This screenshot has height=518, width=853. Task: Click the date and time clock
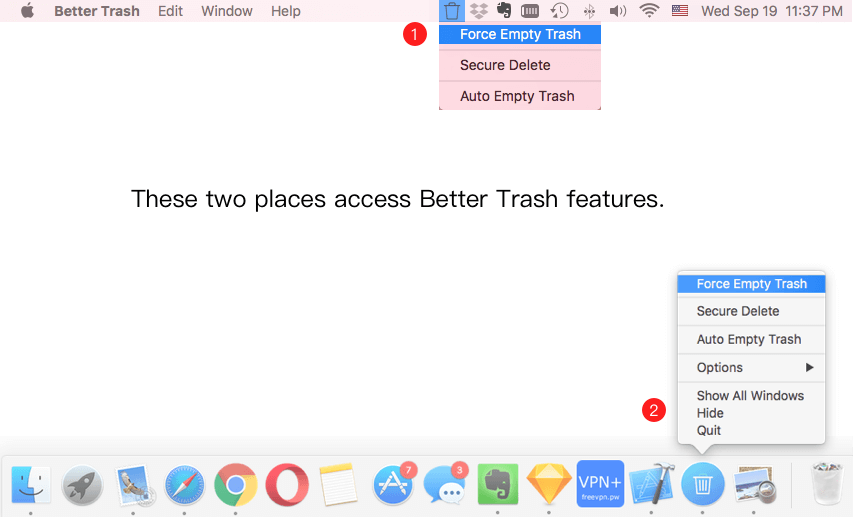click(772, 11)
